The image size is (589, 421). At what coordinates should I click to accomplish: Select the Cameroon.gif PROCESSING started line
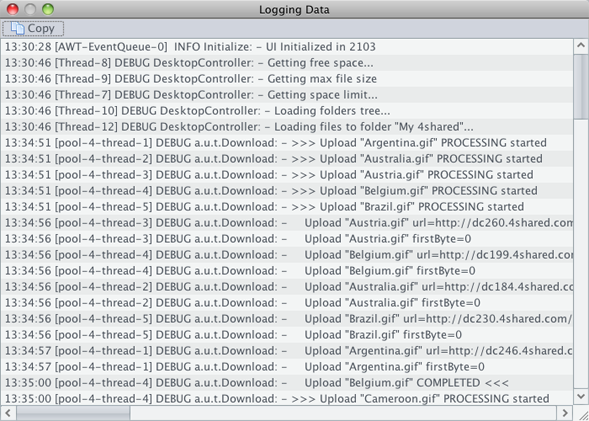pyautogui.click(x=287, y=398)
